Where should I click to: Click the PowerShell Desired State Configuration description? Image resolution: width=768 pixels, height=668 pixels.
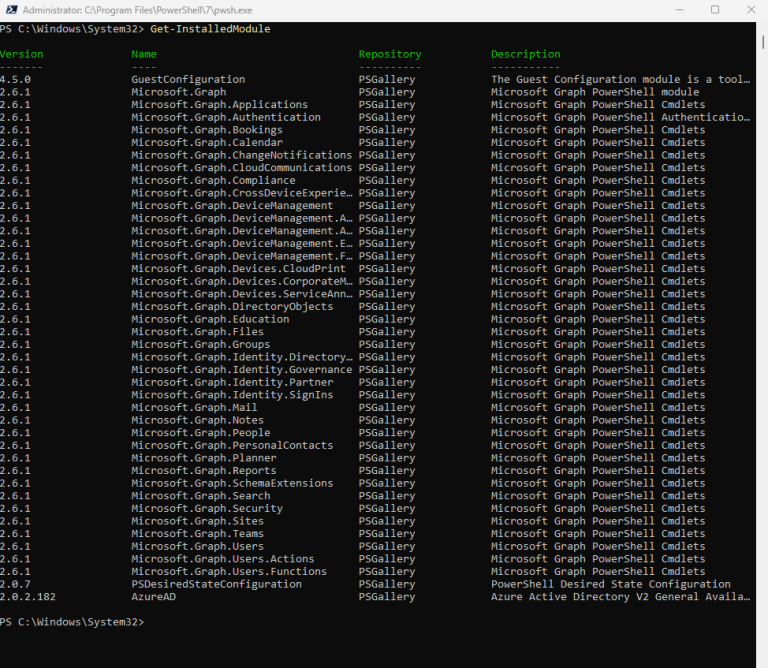coord(610,584)
